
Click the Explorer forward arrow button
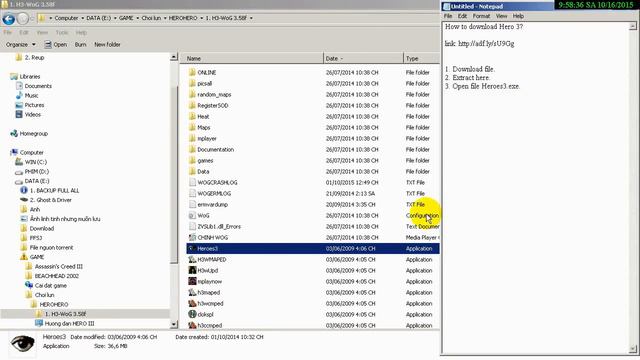coord(23,18)
